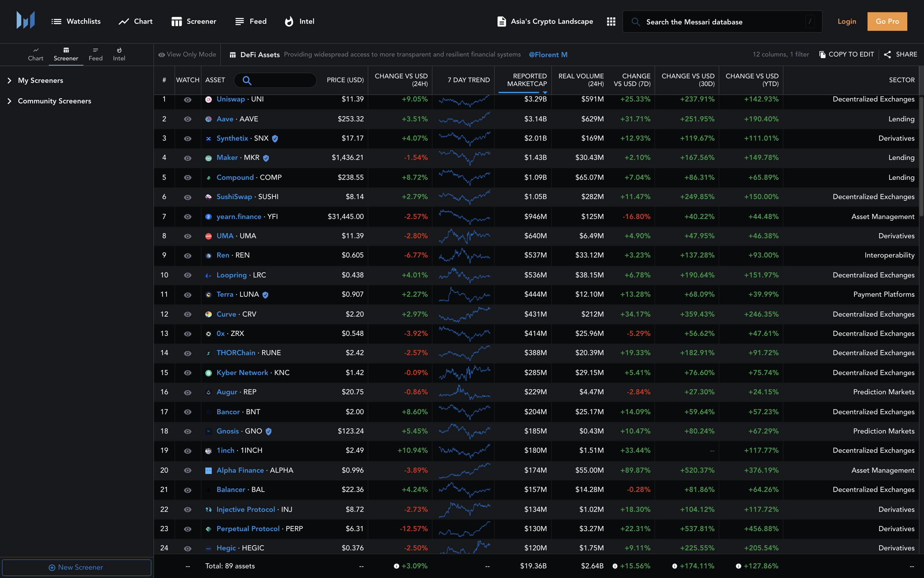Click the info icon beside +15.56% total
The width and height of the screenshot is (924, 578).
(615, 566)
